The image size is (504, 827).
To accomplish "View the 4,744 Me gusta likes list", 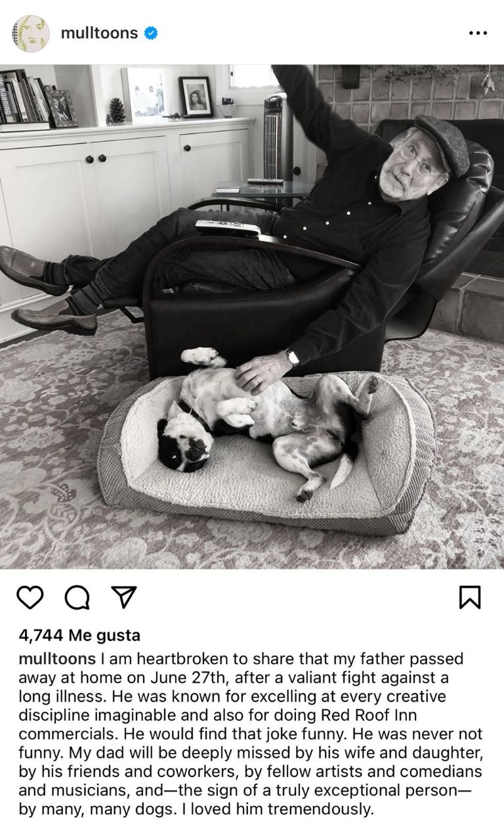I will click(x=79, y=635).
